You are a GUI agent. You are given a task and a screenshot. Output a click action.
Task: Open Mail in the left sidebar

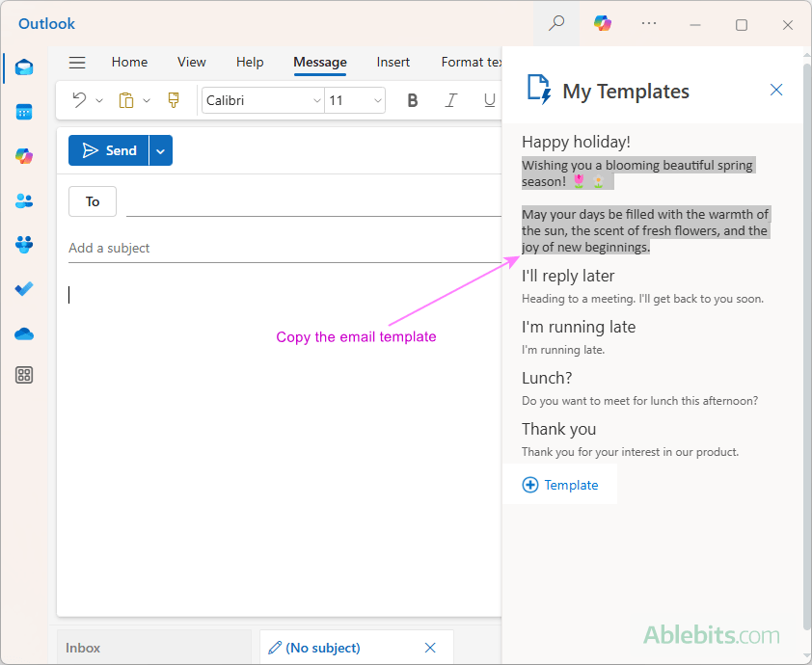coord(24,67)
